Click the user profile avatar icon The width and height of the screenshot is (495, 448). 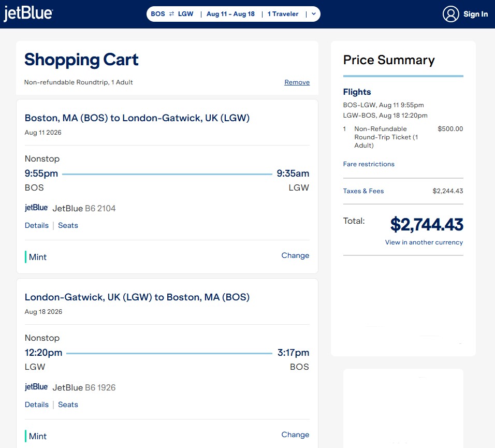(451, 14)
